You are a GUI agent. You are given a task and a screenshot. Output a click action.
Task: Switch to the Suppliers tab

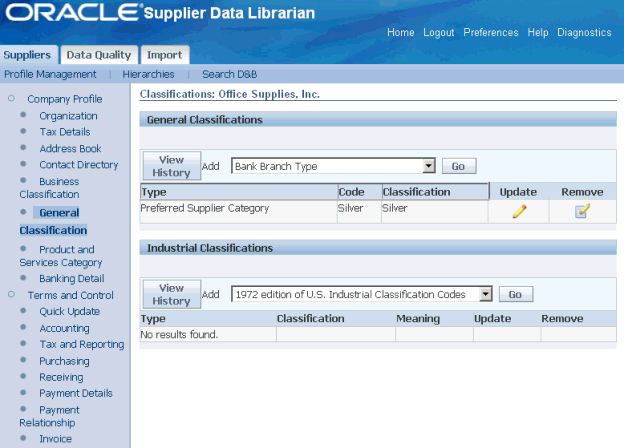pyautogui.click(x=27, y=55)
